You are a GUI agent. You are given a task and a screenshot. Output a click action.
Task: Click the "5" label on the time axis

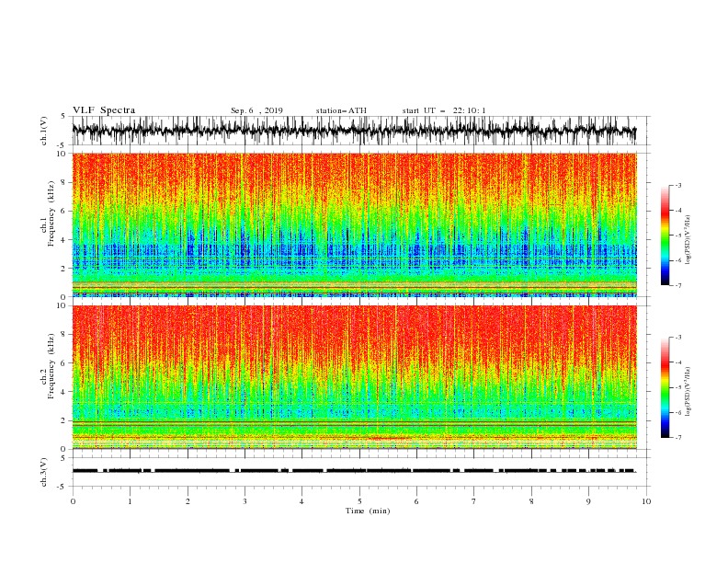click(x=359, y=501)
